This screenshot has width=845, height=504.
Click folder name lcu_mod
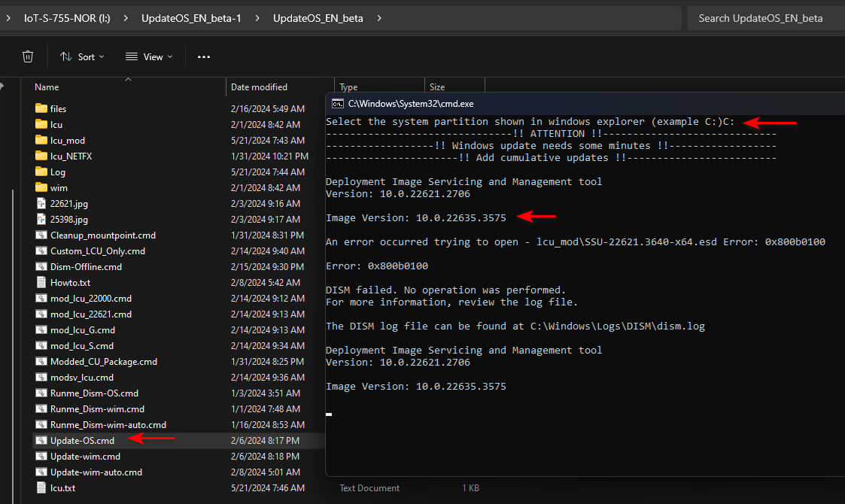(x=68, y=141)
